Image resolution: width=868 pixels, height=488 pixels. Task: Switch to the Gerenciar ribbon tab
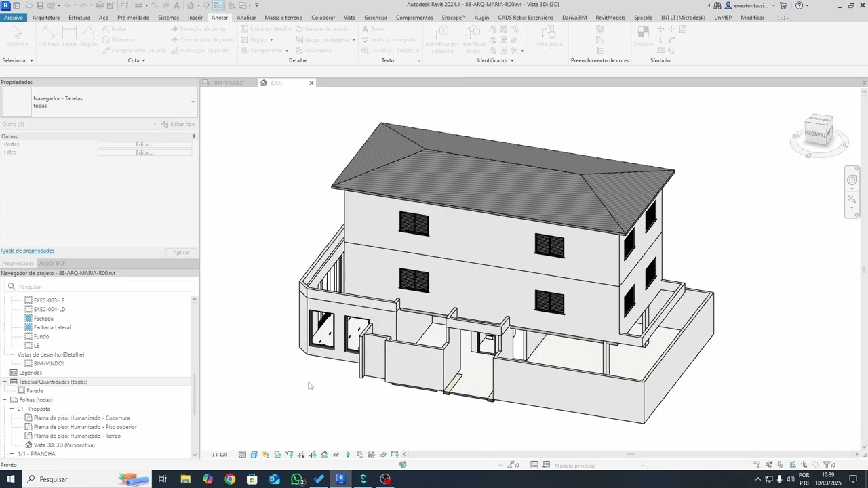tap(376, 18)
